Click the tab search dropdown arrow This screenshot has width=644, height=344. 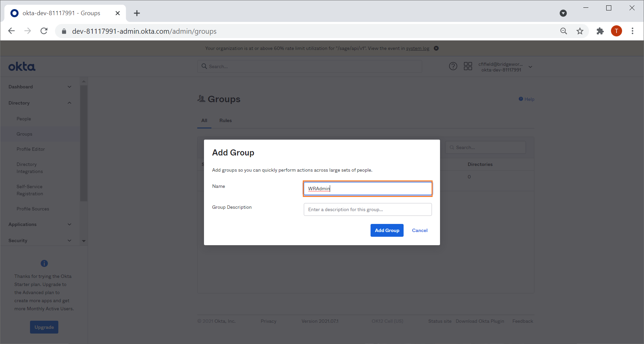point(563,13)
